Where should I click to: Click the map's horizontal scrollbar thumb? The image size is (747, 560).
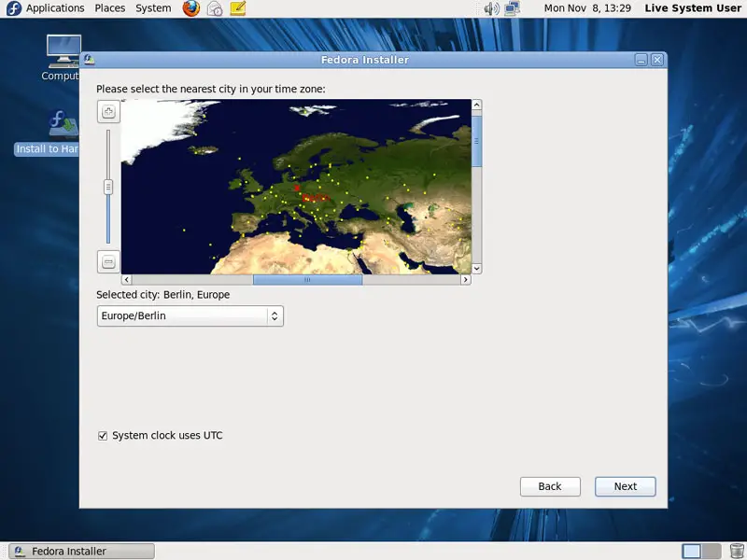(308, 279)
